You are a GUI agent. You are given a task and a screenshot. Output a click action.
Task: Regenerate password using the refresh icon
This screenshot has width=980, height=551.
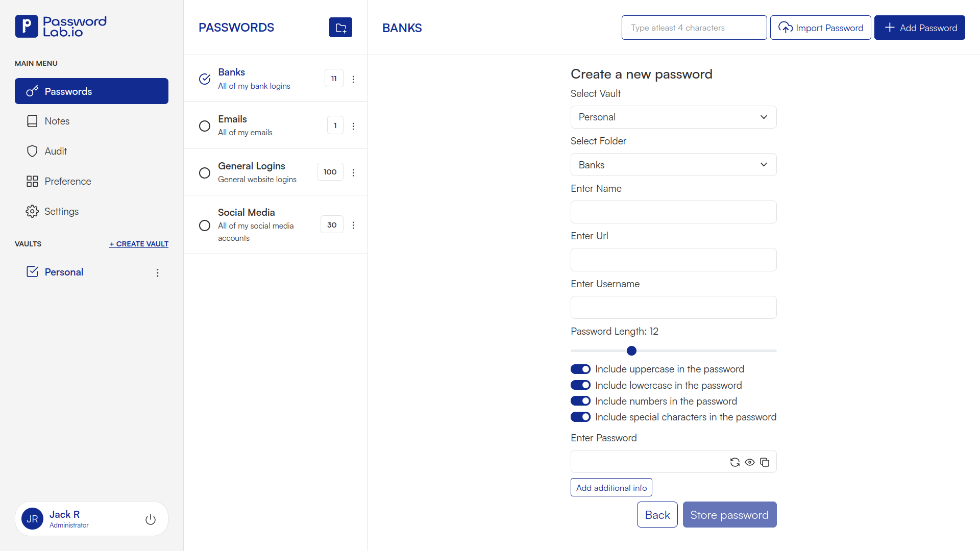tap(734, 462)
